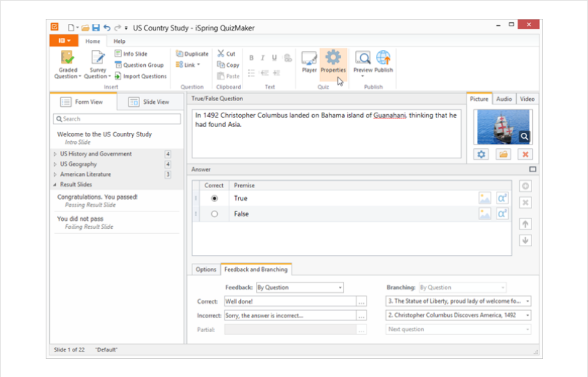This screenshot has height=377, width=588.
Task: Open the Feedback By Question dropdown
Action: (299, 288)
